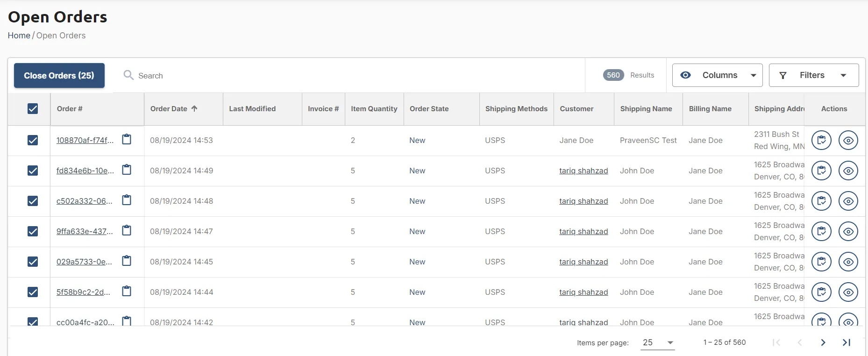View order 5f58b9c2-2d with eye icon
868x356 pixels.
click(848, 292)
